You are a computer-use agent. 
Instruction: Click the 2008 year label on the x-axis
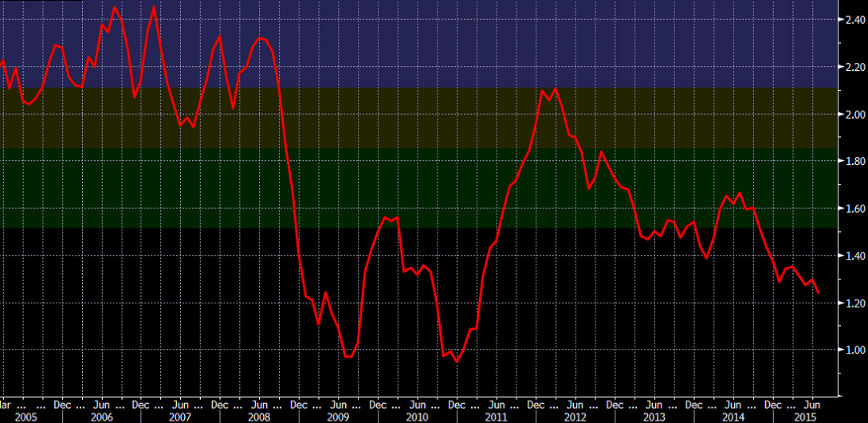coord(258,417)
